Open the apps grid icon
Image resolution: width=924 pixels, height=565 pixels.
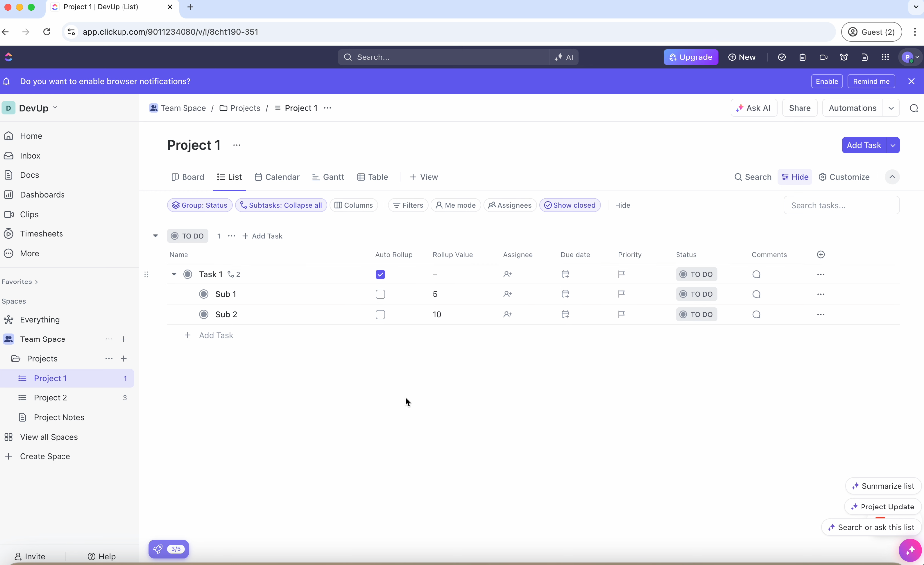tap(886, 57)
